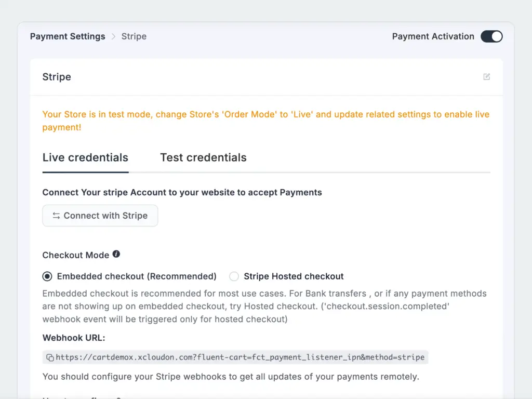The width and height of the screenshot is (532, 399).
Task: Select Stripe Hosted checkout radio button
Action: point(234,276)
